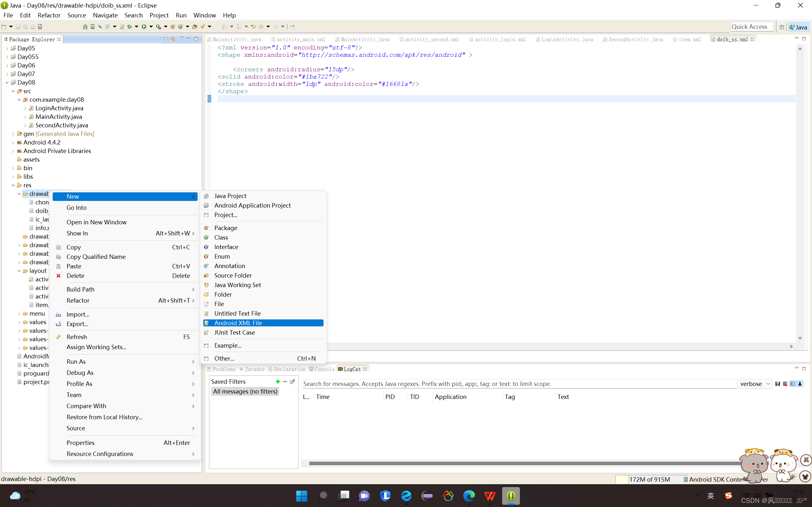Select Android XML File from the New submenu
Viewport: 812px width, 507px height.
click(x=238, y=323)
